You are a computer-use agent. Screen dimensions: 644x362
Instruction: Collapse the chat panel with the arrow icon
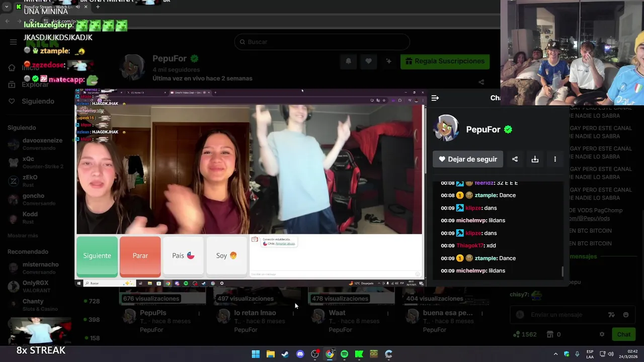[x=435, y=98]
